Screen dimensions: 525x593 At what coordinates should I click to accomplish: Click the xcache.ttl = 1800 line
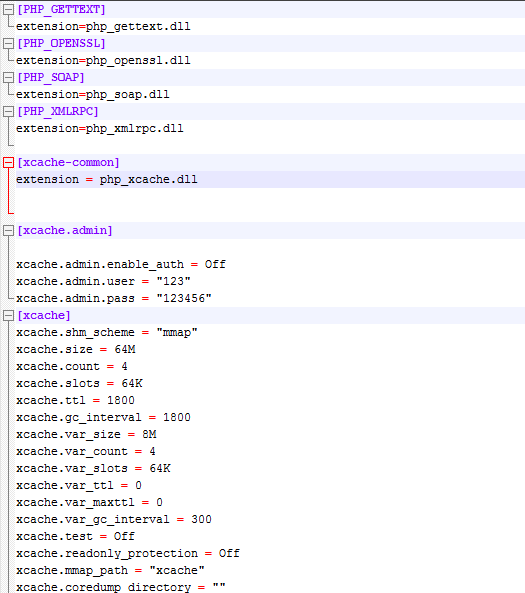(x=75, y=401)
